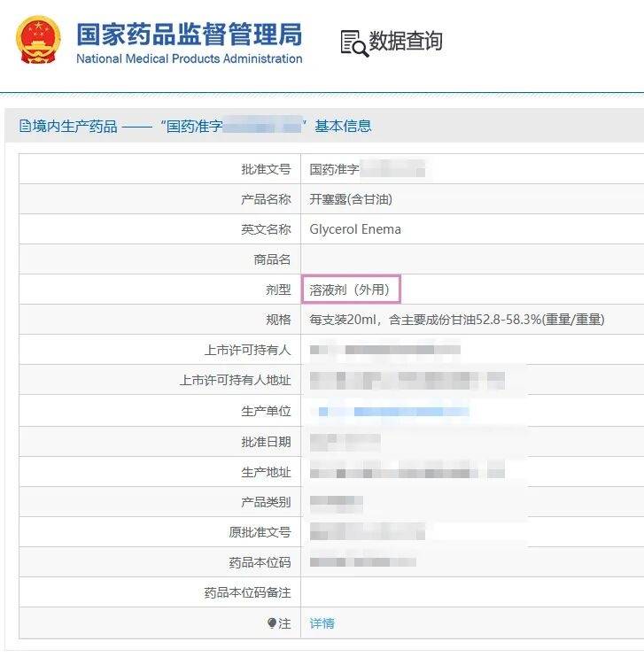This screenshot has width=644, height=657.
Task: Select the 上市许可持有人 label
Action: point(247,350)
